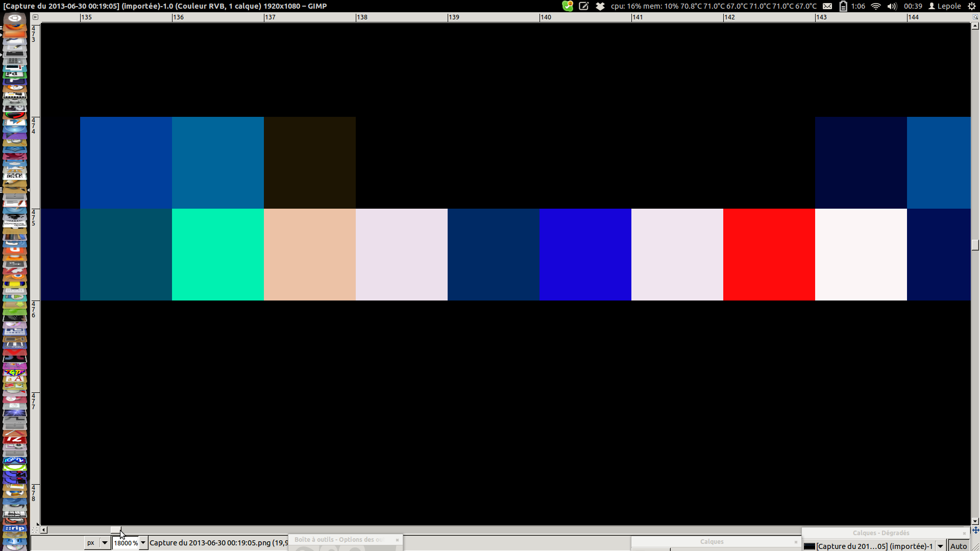
Task: Open the Dropbox tray icon
Action: click(x=600, y=6)
